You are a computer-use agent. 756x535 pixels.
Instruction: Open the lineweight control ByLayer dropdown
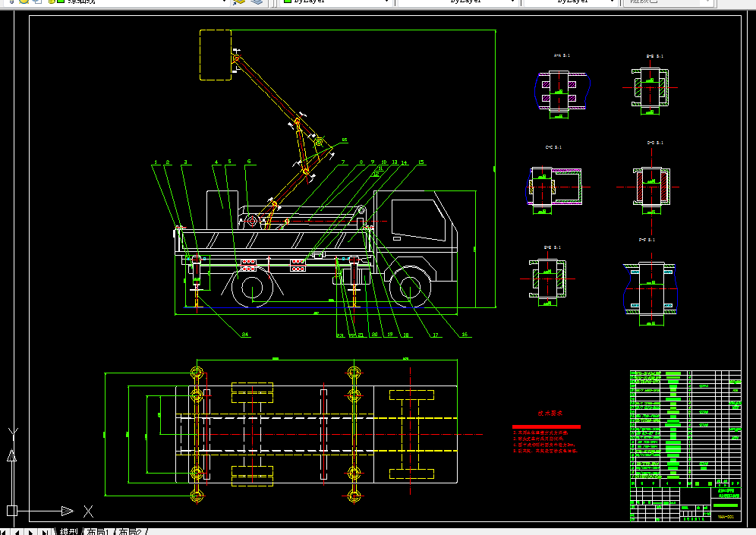612,2
